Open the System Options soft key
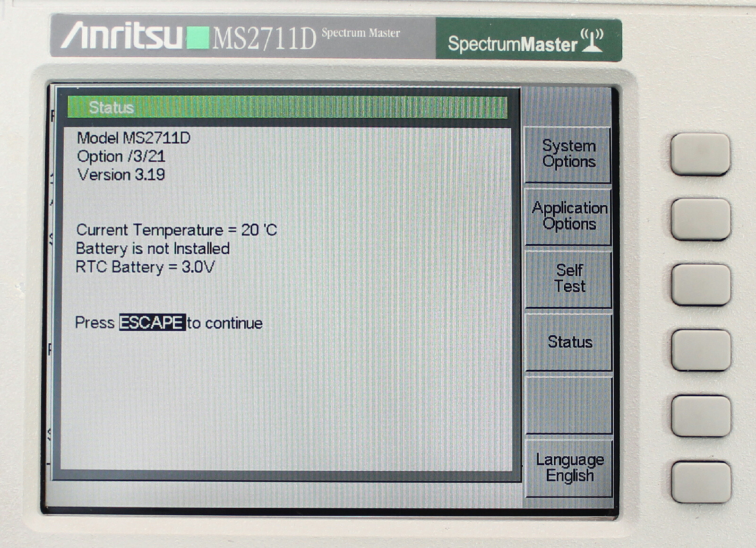Screen dimensions: 756x548 click(568, 154)
